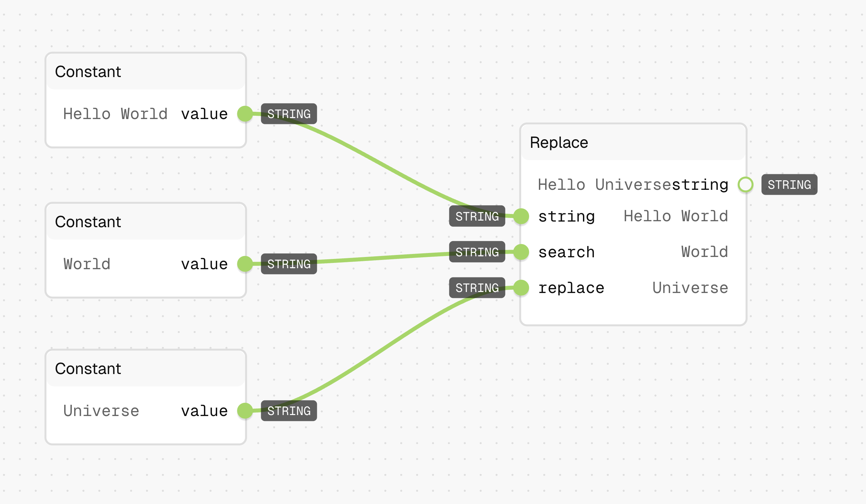Select the bottom Constant node header

(x=146, y=368)
